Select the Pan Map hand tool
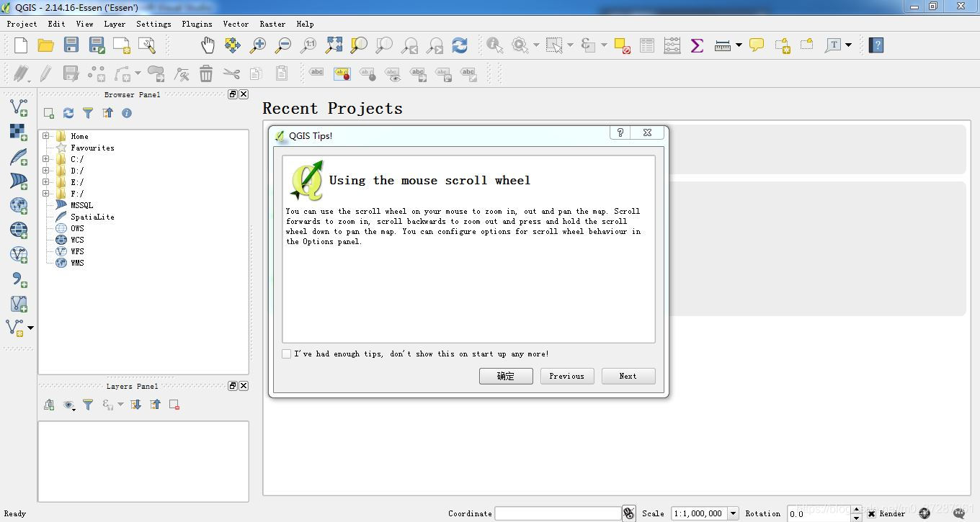 point(208,45)
